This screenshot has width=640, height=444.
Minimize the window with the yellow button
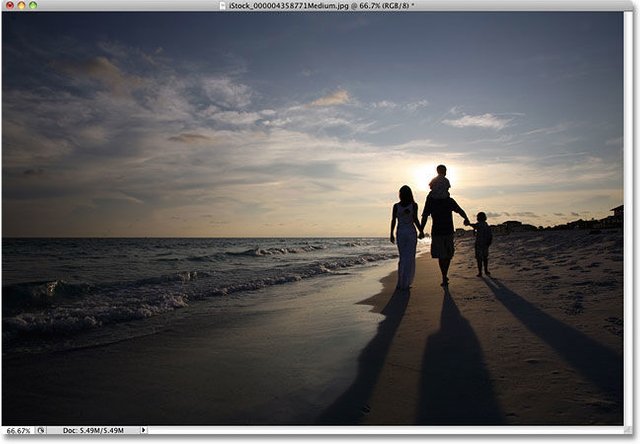pyautogui.click(x=21, y=5)
